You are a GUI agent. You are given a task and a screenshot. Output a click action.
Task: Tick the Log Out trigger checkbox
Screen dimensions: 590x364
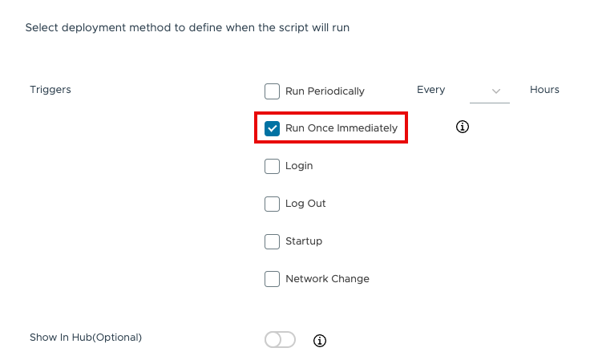(273, 204)
